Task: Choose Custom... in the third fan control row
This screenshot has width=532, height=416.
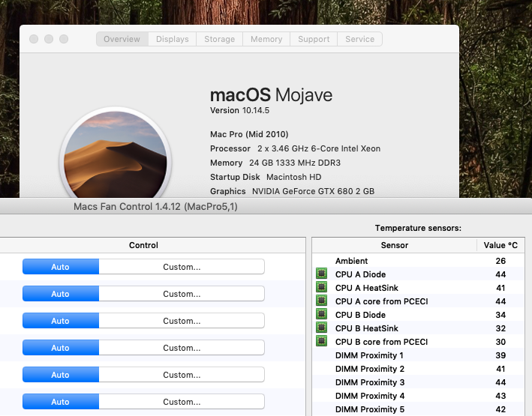Action: [x=182, y=321]
